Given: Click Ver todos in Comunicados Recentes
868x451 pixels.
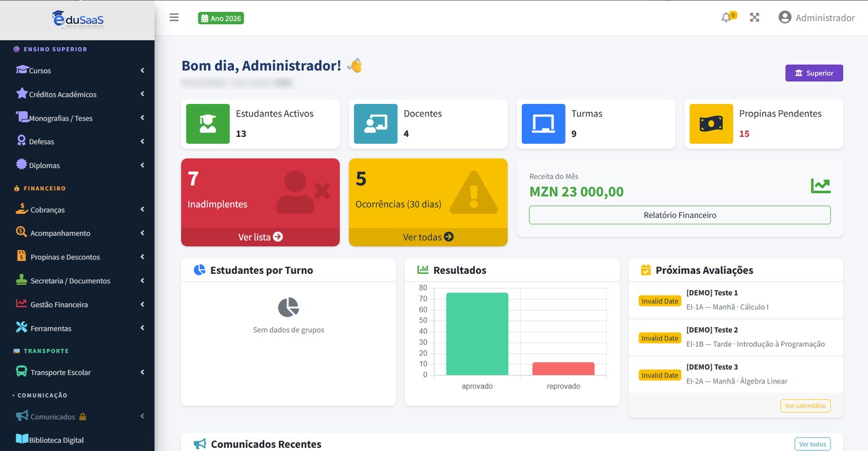Looking at the screenshot, I should [812, 444].
